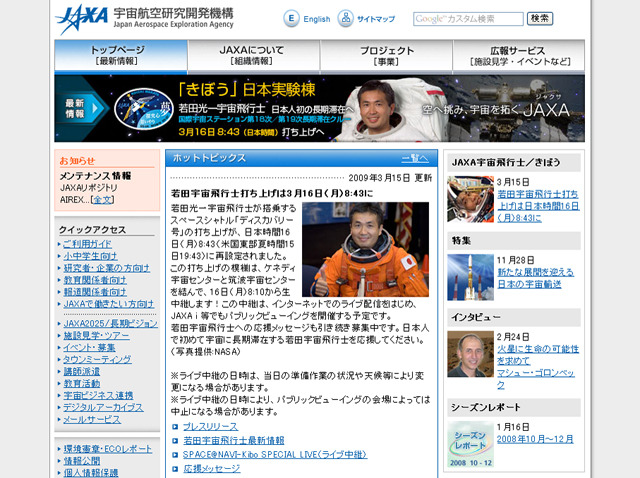This screenshot has height=478, width=640.
Task: Open ご利用ガイド quick access link
Action: (x=87, y=244)
